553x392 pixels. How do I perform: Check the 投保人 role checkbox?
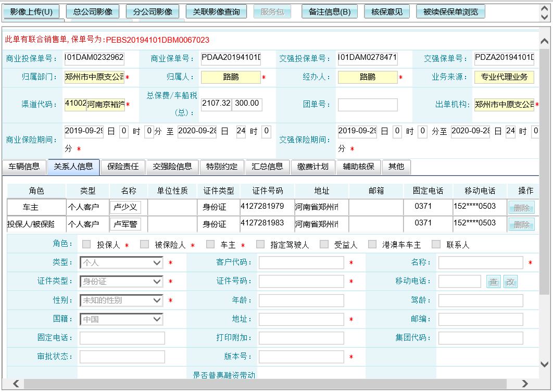pos(86,244)
